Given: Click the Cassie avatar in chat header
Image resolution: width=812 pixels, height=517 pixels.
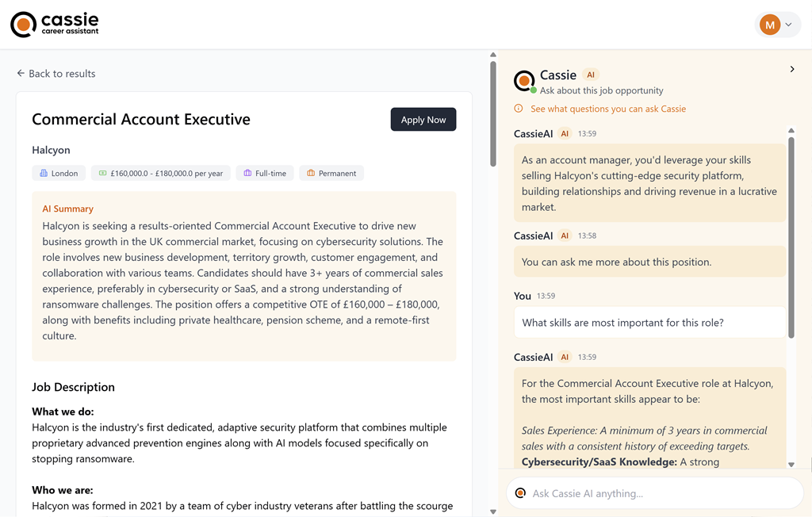Looking at the screenshot, I should coord(524,81).
